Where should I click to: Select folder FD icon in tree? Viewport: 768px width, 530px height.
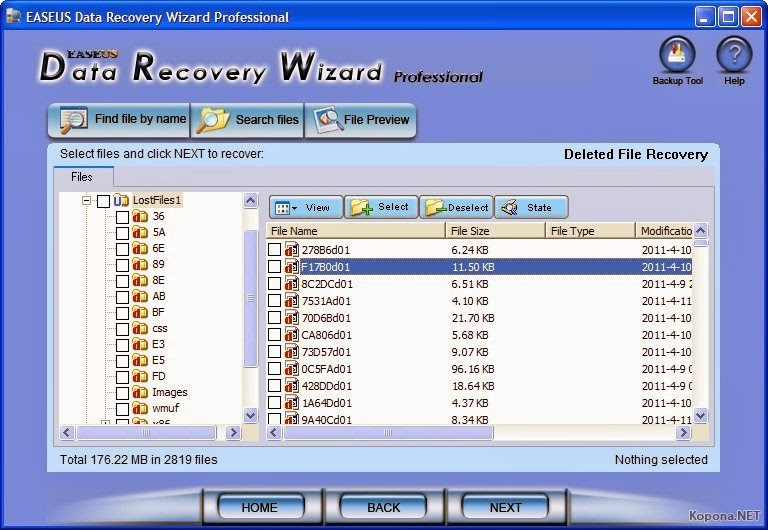click(140, 377)
